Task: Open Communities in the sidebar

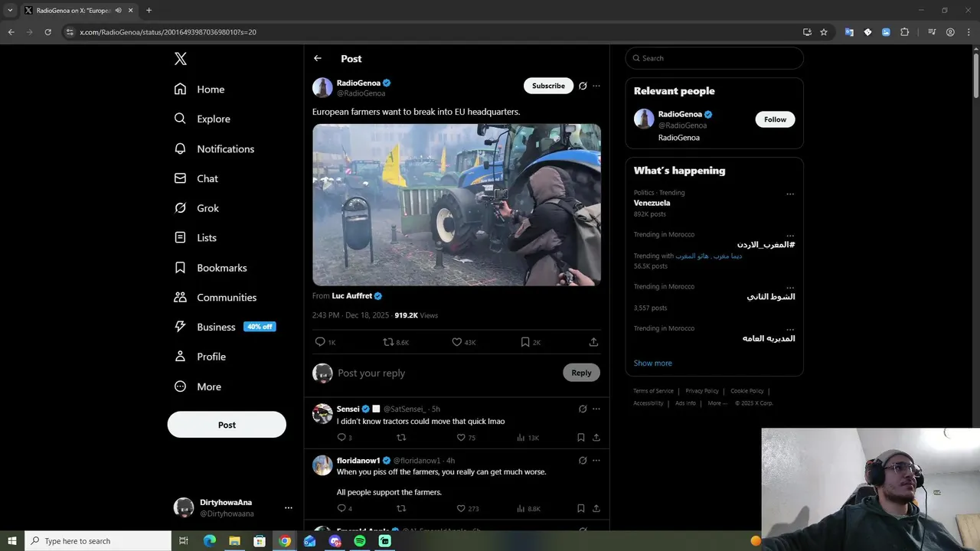Action: (x=215, y=297)
